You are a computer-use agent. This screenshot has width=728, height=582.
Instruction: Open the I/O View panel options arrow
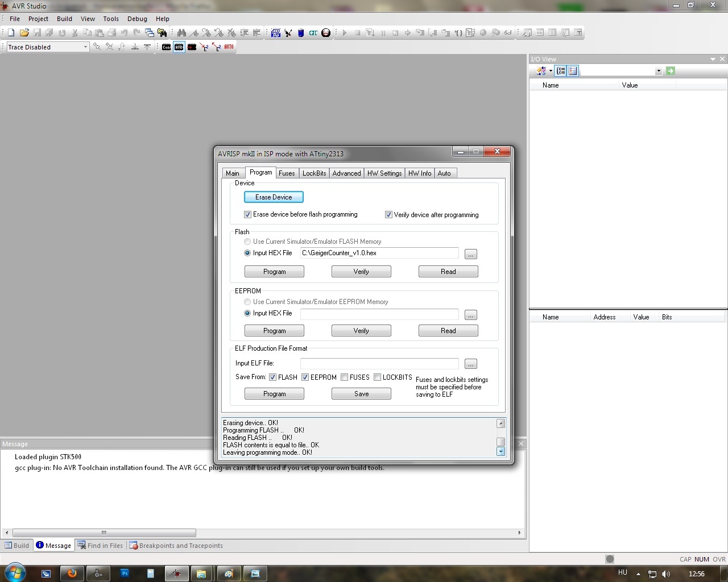click(713, 59)
